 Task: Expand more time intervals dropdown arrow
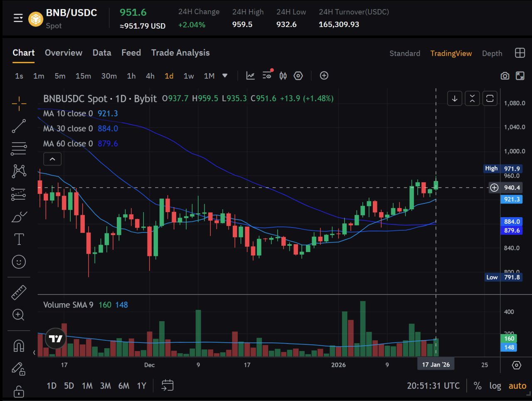point(225,76)
